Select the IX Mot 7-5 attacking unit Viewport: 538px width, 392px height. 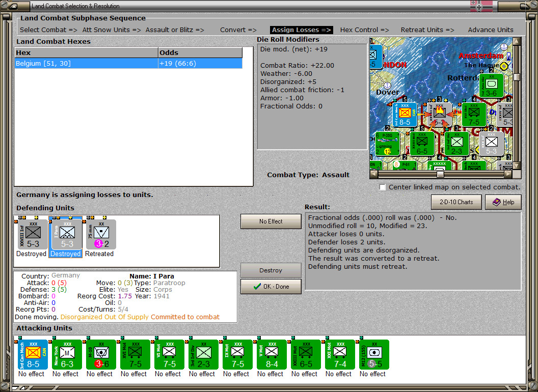(238, 355)
